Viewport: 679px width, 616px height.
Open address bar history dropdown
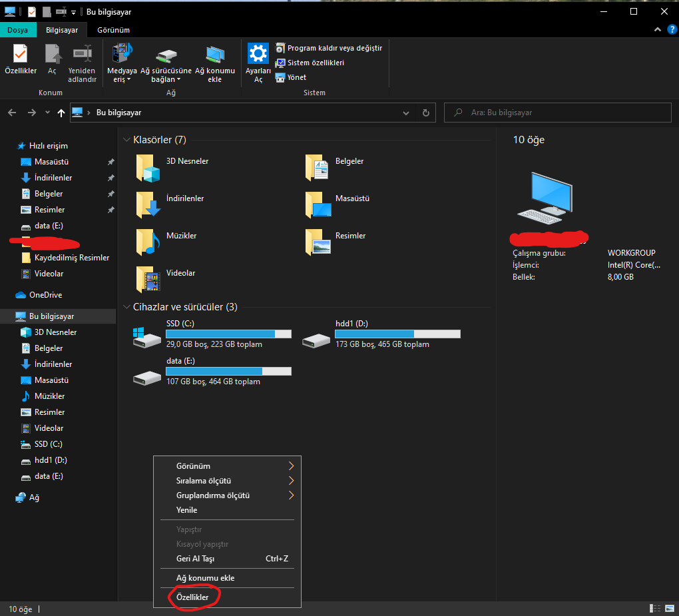pos(406,113)
